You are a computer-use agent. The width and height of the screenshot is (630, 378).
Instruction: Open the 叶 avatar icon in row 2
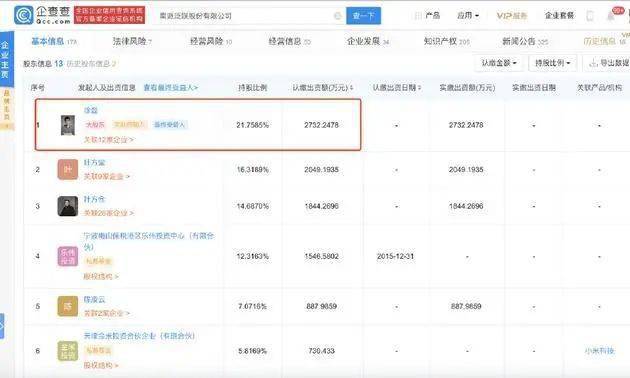click(68, 170)
